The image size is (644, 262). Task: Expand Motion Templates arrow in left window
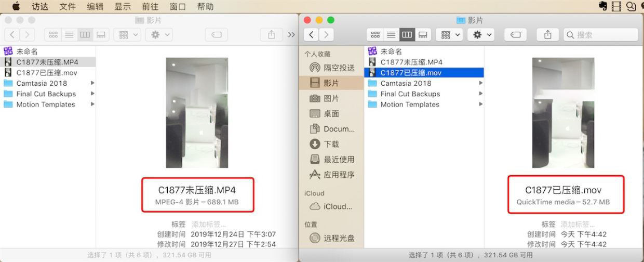tap(92, 104)
